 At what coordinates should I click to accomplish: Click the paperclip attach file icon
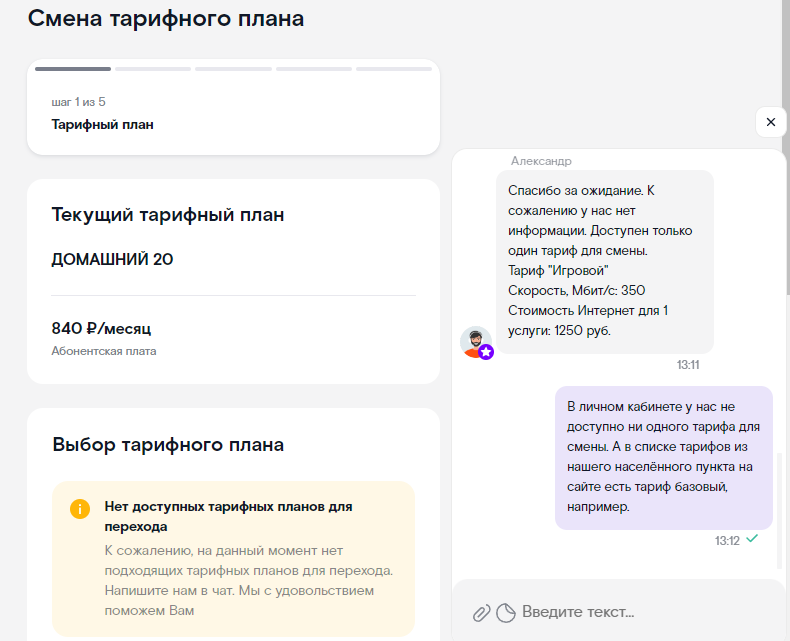pos(481,612)
